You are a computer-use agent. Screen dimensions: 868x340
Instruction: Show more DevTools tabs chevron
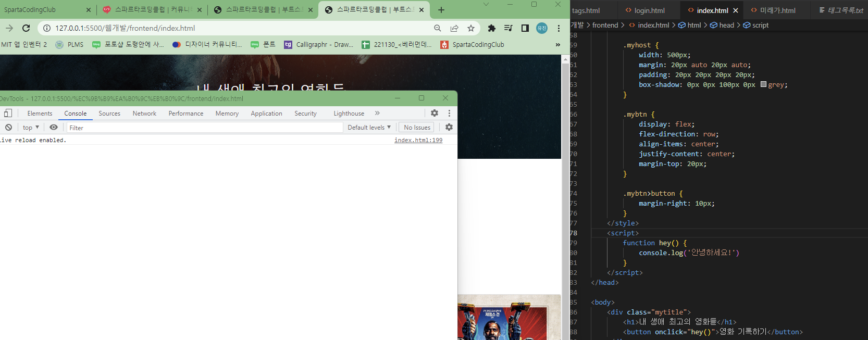(377, 113)
